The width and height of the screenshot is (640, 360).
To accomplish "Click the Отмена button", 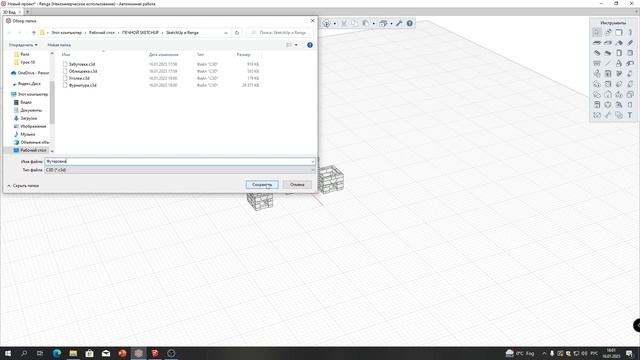I will pos(297,184).
